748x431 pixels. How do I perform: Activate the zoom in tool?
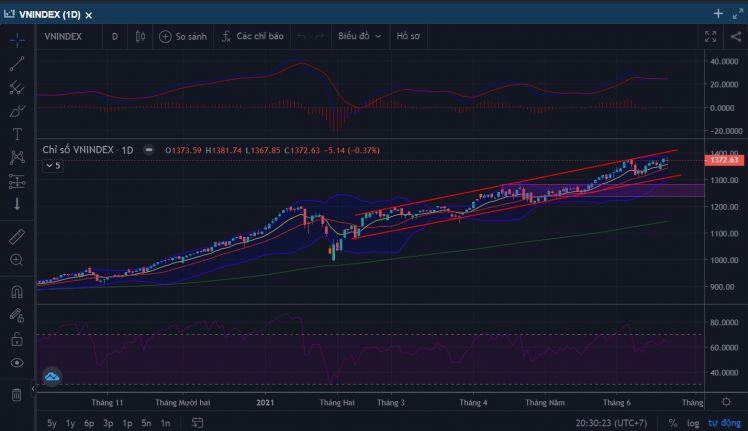17,260
